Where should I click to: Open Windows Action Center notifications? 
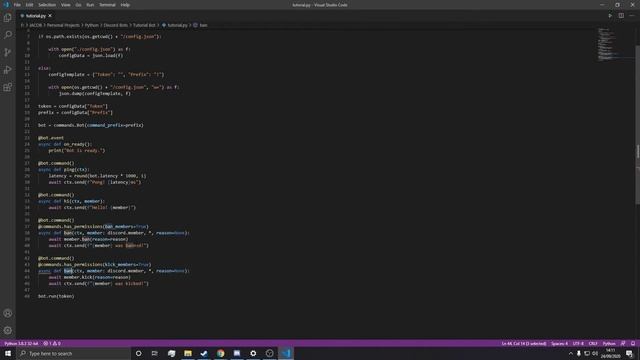[x=629, y=353]
